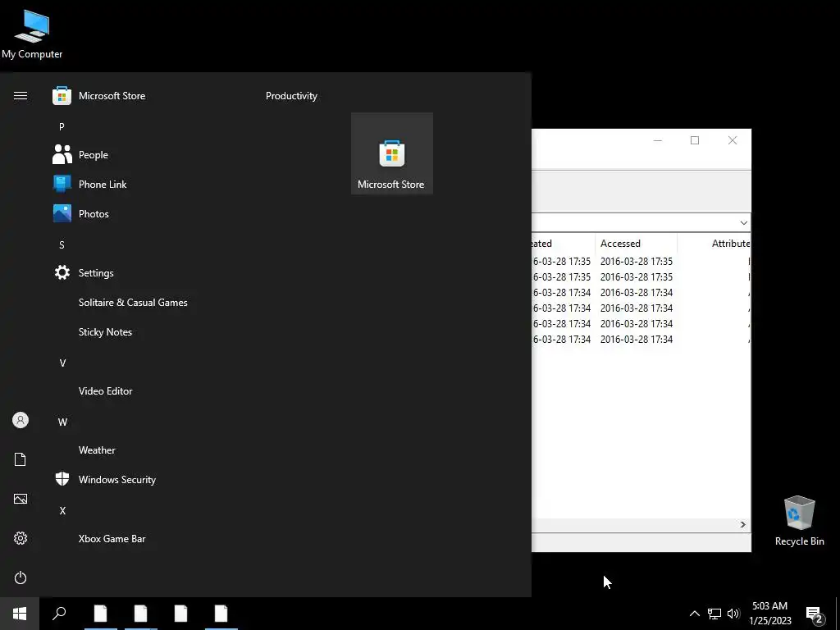Image resolution: width=840 pixels, height=630 pixels.
Task: Select first row Accessed 2016-03-28 17:35
Action: pos(637,262)
